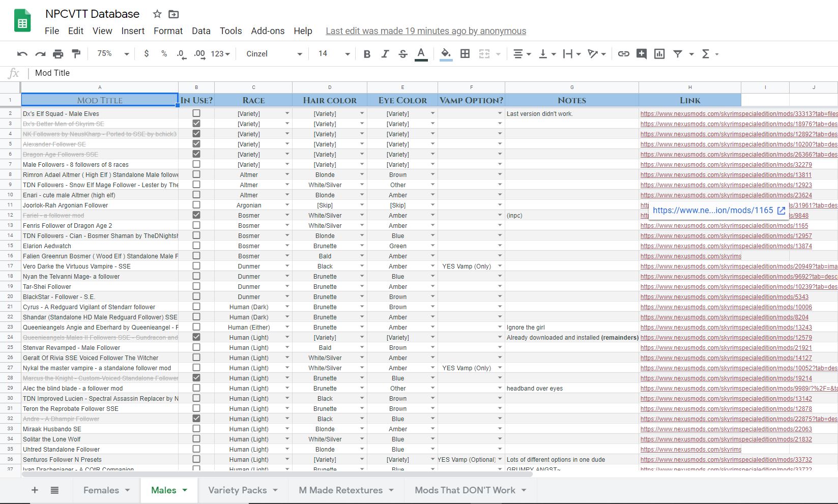Toggle Bold text formatting
This screenshot has width=838, height=504.
(x=367, y=54)
